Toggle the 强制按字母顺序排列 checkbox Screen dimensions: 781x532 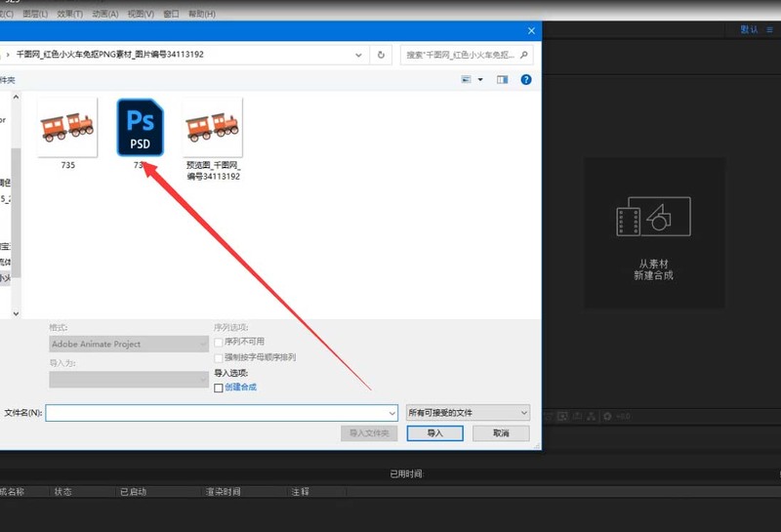[218, 357]
